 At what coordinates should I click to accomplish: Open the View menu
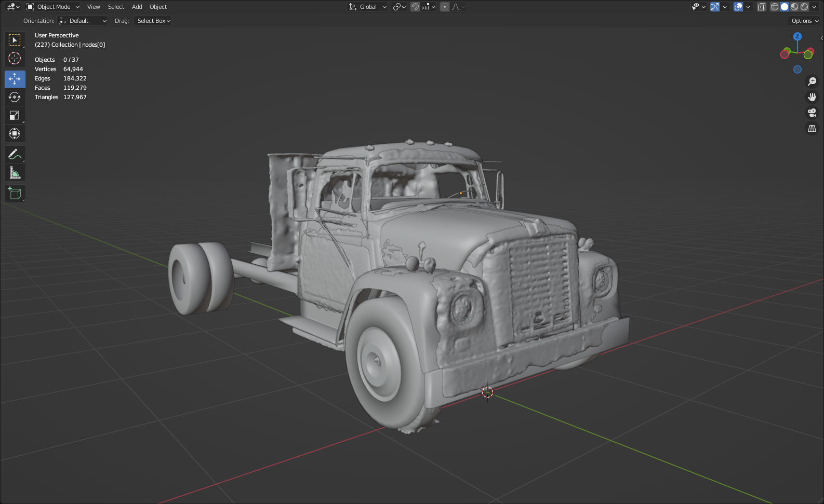[x=94, y=7]
